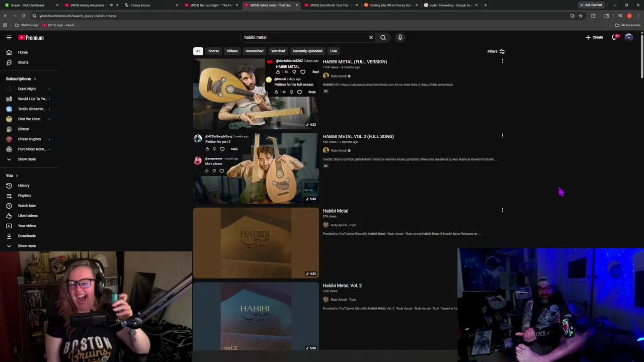Viewport: 644px width, 362px height.
Task: Expand the You section header
Action: click(12, 175)
